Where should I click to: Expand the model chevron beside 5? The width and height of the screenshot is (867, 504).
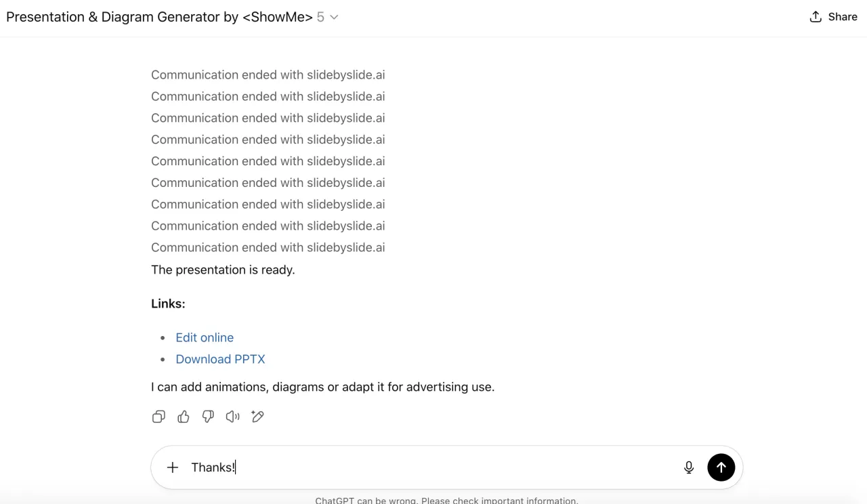coord(334,17)
